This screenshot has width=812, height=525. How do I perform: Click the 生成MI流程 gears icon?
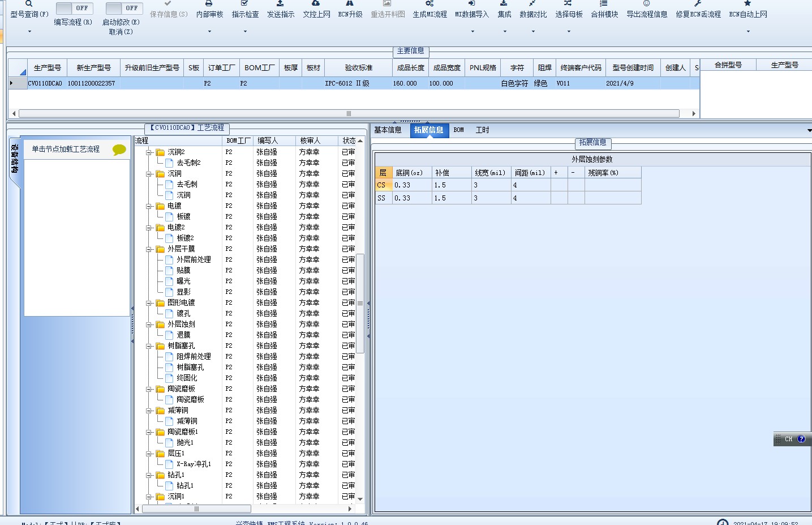click(x=429, y=3)
